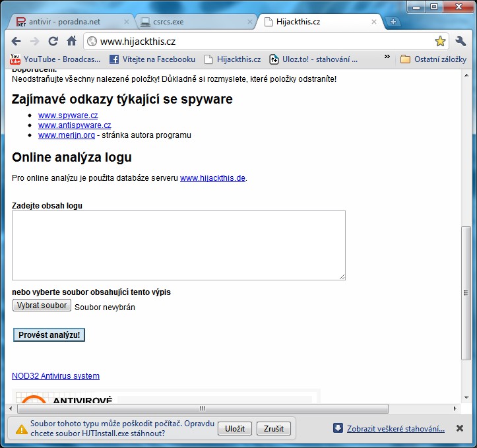Open the Chrome wrench settings menu
The width and height of the screenshot is (477, 448).
[461, 41]
